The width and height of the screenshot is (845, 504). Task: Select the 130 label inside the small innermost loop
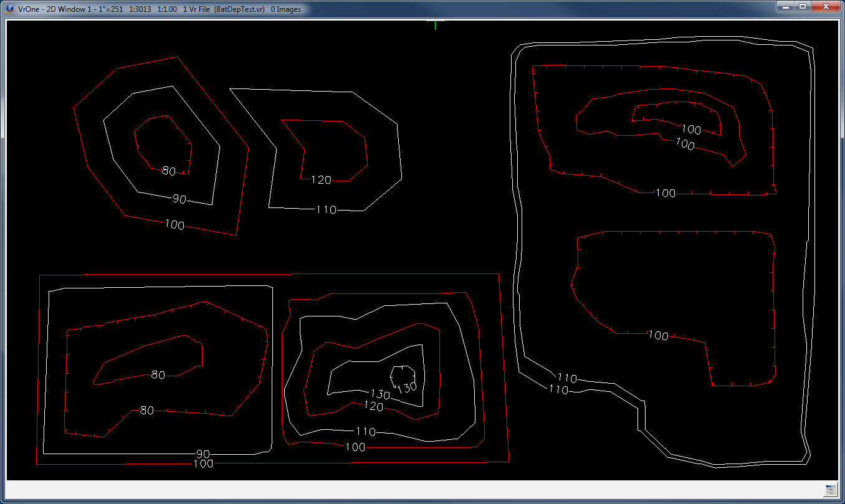point(406,388)
